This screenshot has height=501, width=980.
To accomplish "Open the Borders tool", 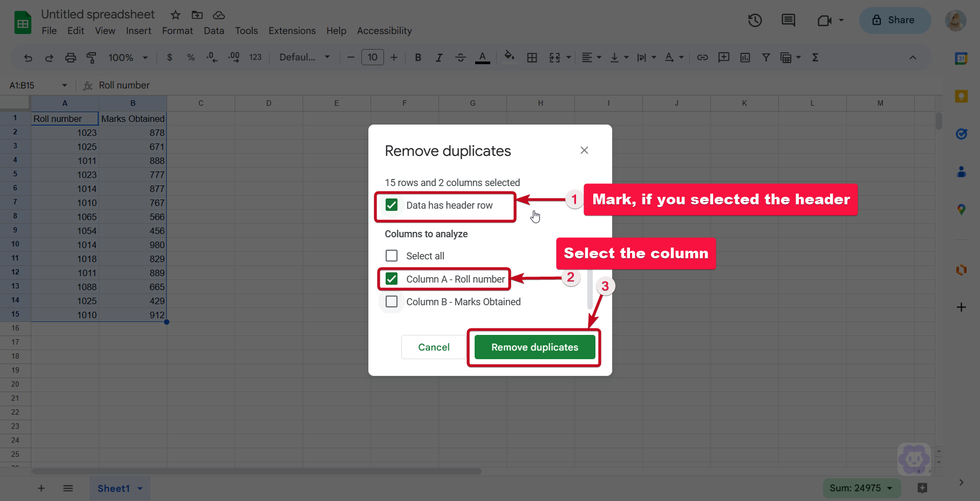I will [532, 58].
